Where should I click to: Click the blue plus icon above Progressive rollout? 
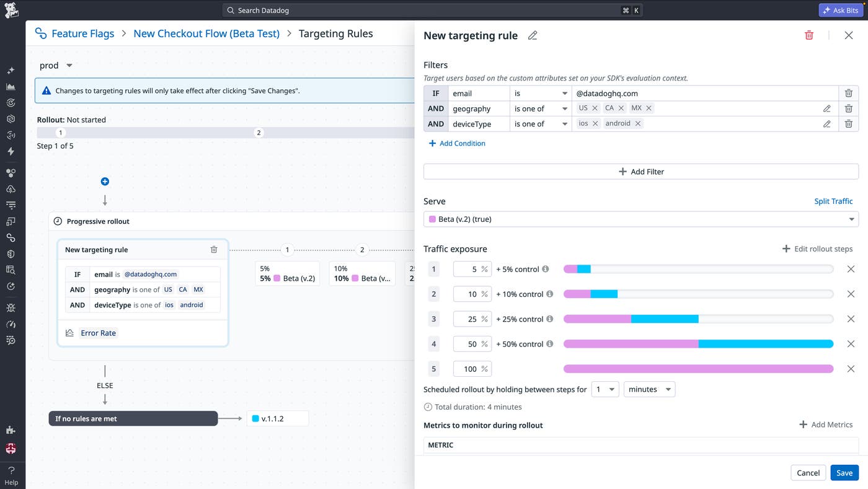point(105,182)
